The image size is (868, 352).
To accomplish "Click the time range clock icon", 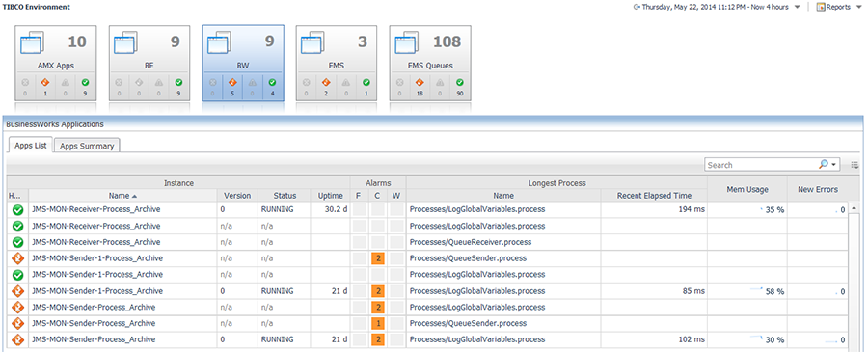I will click(637, 7).
